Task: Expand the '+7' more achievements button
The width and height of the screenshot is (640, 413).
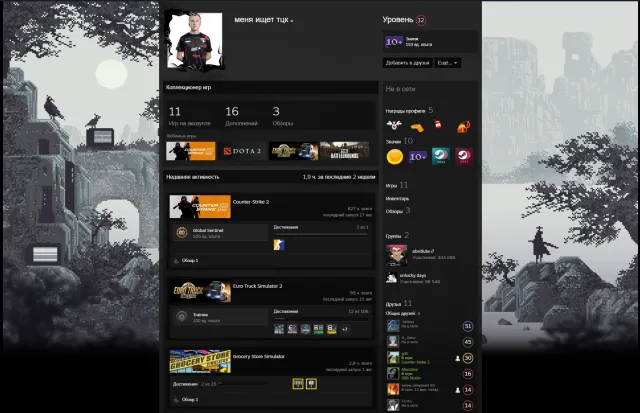Action: click(x=344, y=329)
